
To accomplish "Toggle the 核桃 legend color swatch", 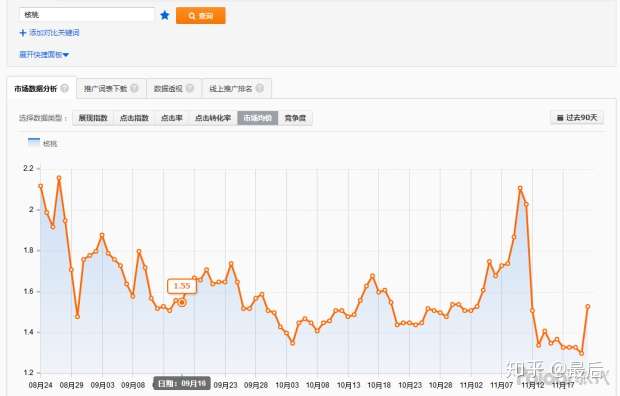I will coord(34,142).
